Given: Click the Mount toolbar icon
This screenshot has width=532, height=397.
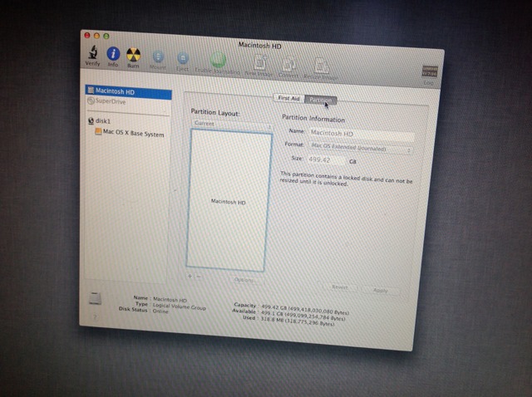Looking at the screenshot, I should coord(158,57).
